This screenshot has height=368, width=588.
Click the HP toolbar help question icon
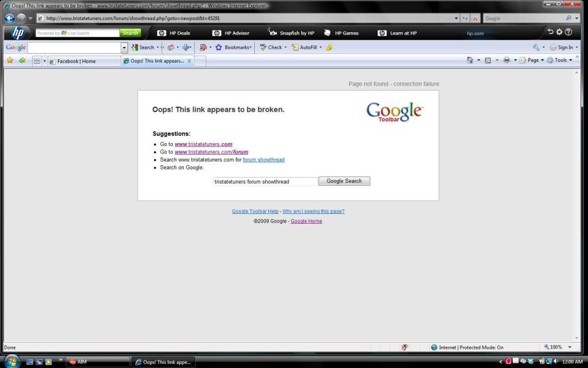click(568, 33)
